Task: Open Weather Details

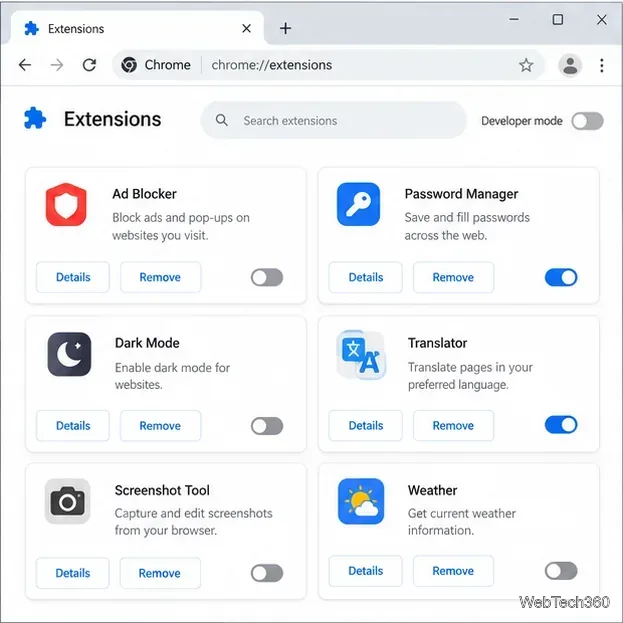Action: coord(366,571)
